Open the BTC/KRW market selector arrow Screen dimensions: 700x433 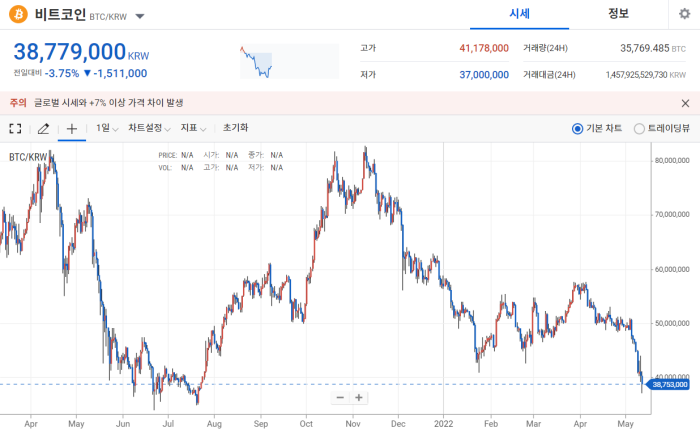coord(140,17)
